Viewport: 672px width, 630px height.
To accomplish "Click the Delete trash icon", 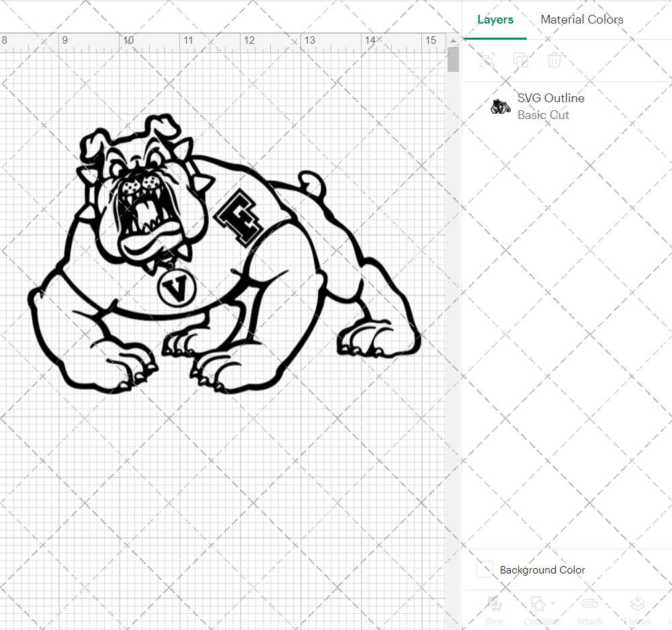I will click(554, 60).
